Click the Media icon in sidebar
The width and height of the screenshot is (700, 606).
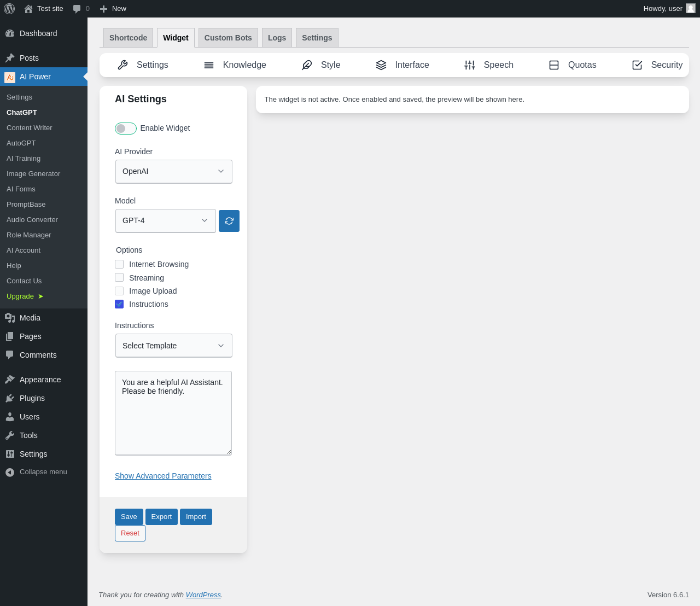[10, 318]
